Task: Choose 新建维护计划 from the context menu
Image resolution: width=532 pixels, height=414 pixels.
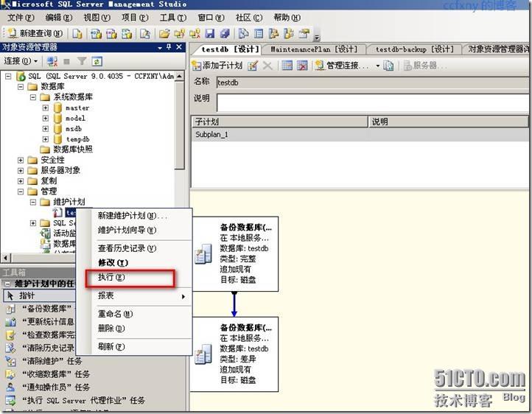Action: point(134,216)
